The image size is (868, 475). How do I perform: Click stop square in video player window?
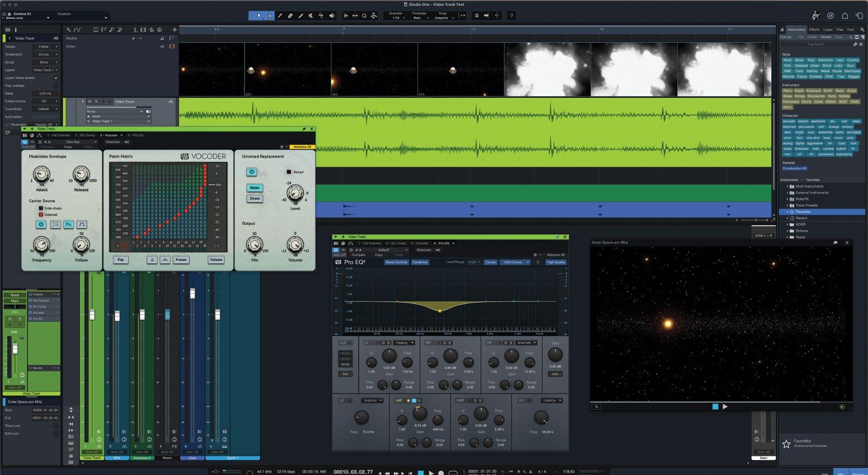point(715,407)
